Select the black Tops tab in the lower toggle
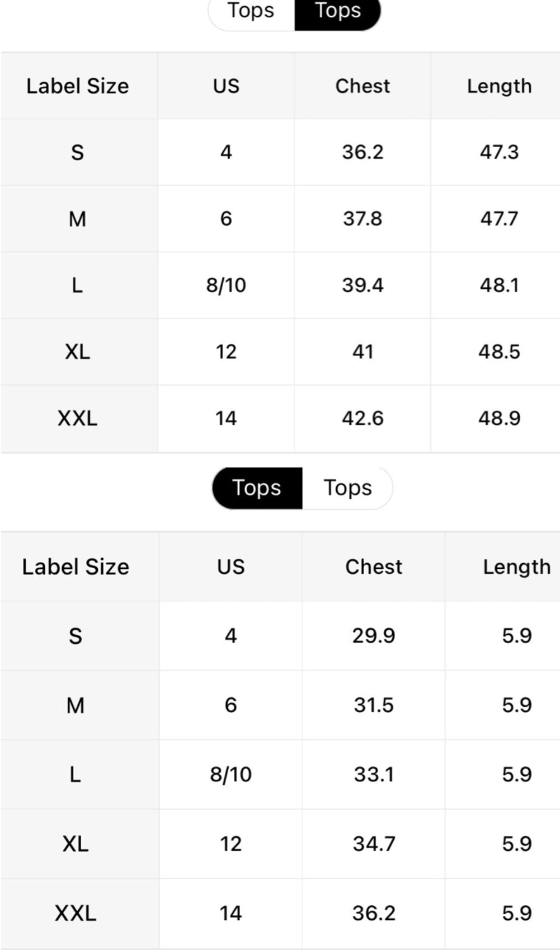Screen dimensions: 560x950 click(257, 488)
